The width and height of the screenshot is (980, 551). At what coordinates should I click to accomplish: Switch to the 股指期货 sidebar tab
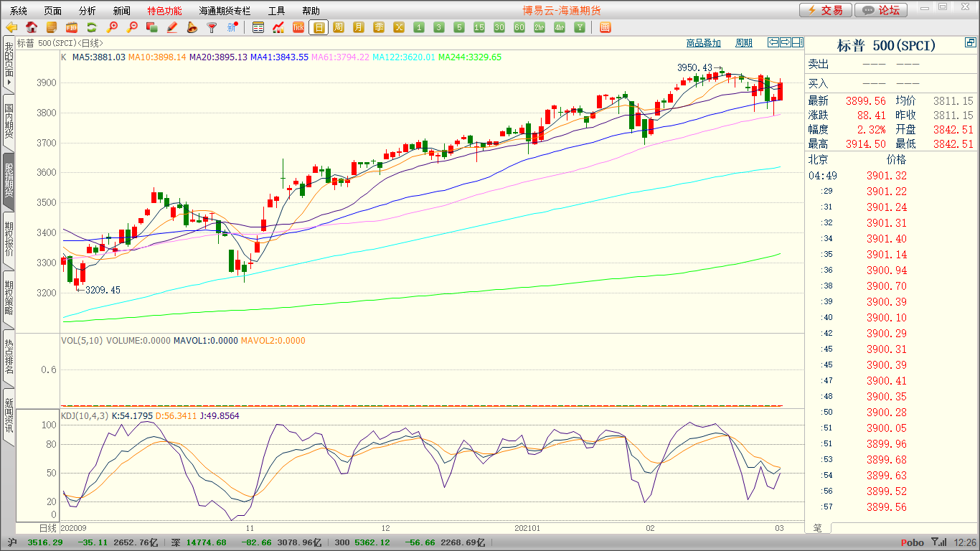click(9, 181)
